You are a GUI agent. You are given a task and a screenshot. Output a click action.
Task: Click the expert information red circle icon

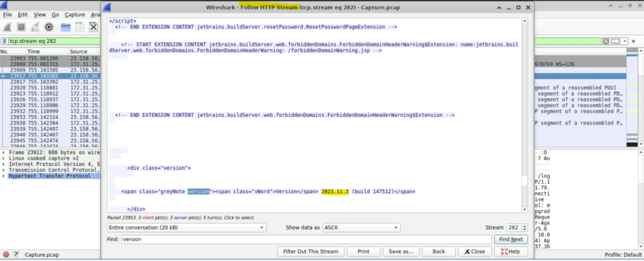pos(6,255)
